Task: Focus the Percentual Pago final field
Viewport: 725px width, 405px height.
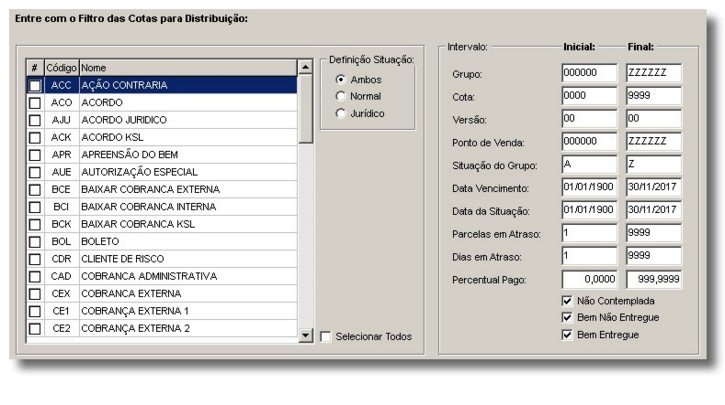Action: point(654,280)
